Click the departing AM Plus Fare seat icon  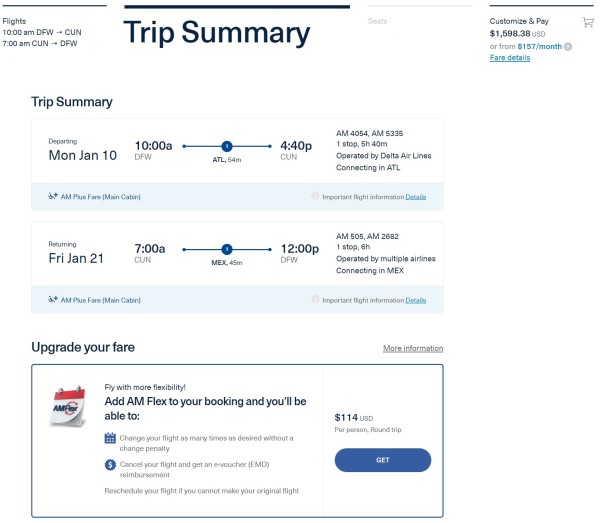point(52,197)
